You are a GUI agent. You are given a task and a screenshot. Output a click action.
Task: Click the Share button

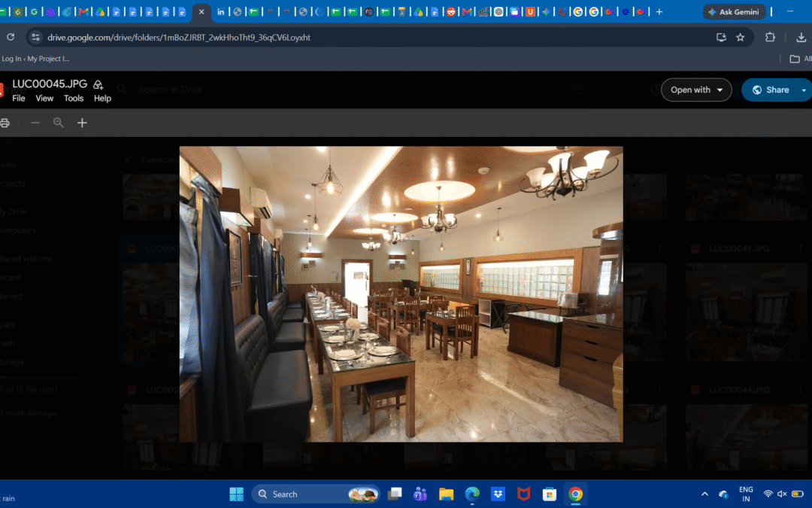coord(770,90)
